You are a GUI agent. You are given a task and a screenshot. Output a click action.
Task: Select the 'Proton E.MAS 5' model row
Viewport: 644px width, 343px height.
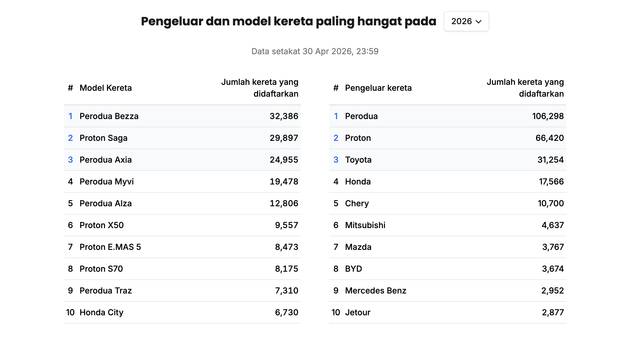coord(182,247)
